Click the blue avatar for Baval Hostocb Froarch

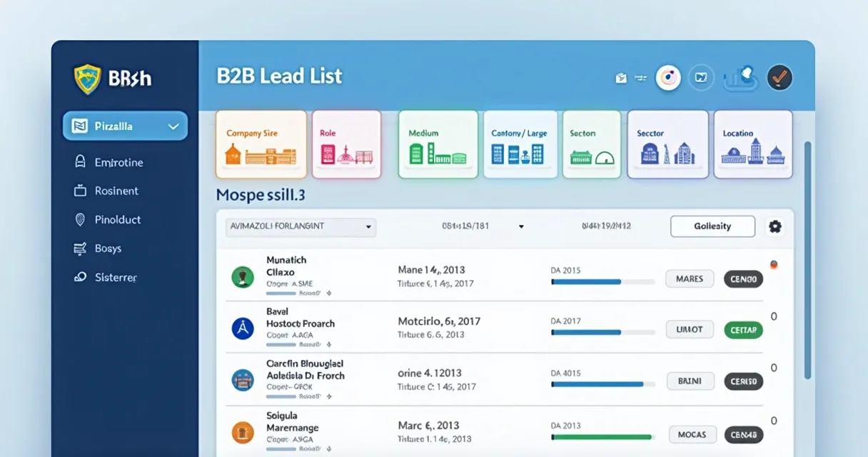[243, 328]
